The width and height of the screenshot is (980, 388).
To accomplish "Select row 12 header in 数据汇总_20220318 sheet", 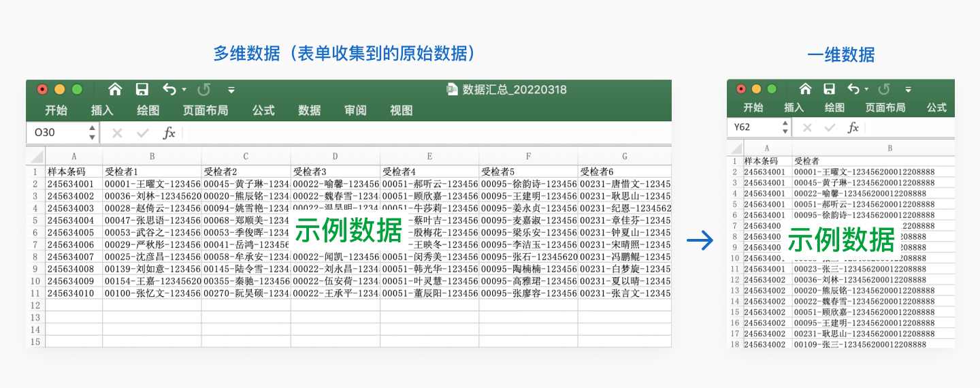I will tap(35, 306).
